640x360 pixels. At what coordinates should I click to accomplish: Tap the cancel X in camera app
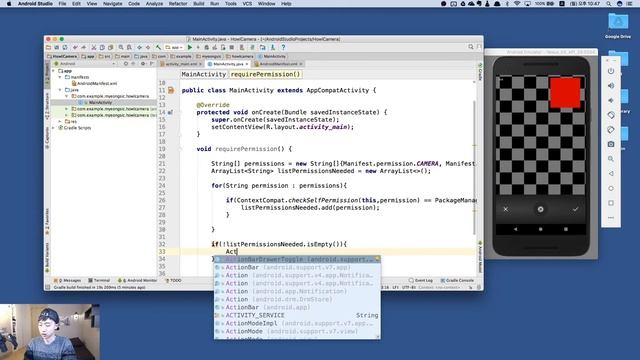click(x=506, y=209)
